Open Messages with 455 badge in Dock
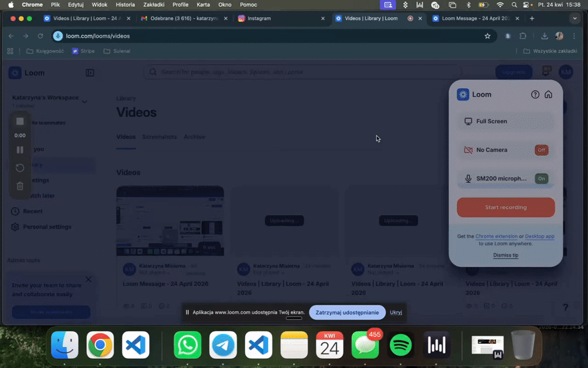The image size is (588, 368). (365, 345)
